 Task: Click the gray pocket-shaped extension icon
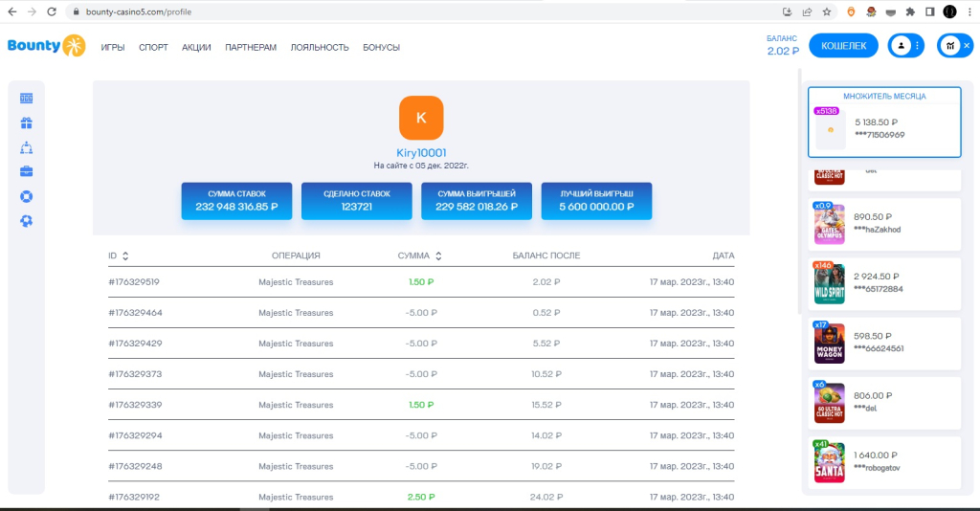pyautogui.click(x=891, y=11)
